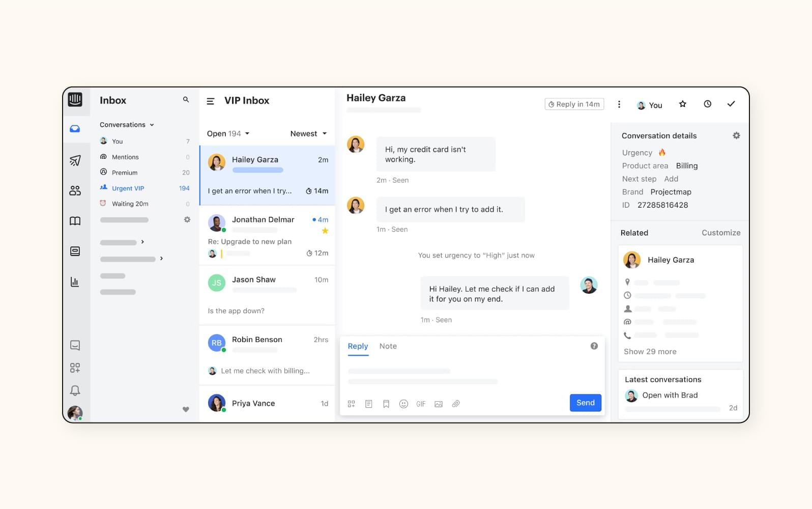The height and width of the screenshot is (509, 812).
Task: Open Robin Benson conversation
Action: tap(268, 355)
